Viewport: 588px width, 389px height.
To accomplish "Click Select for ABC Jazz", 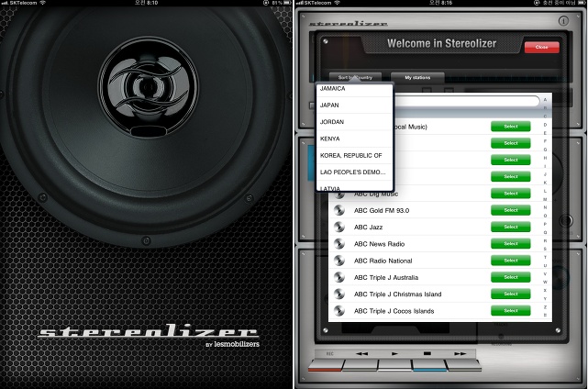I will tap(510, 227).
